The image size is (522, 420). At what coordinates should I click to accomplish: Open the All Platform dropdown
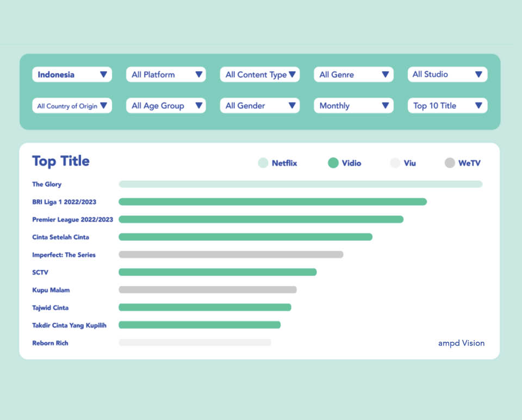(x=166, y=74)
